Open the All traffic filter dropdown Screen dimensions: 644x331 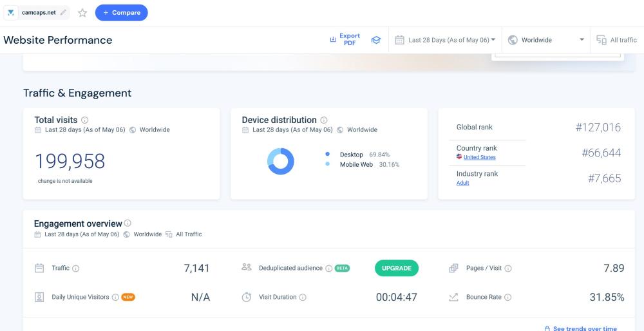coord(616,40)
